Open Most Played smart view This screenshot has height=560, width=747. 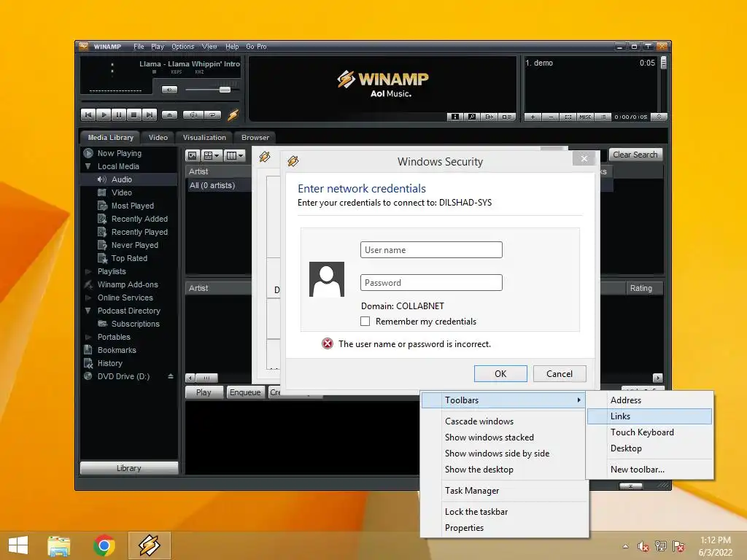coord(133,206)
